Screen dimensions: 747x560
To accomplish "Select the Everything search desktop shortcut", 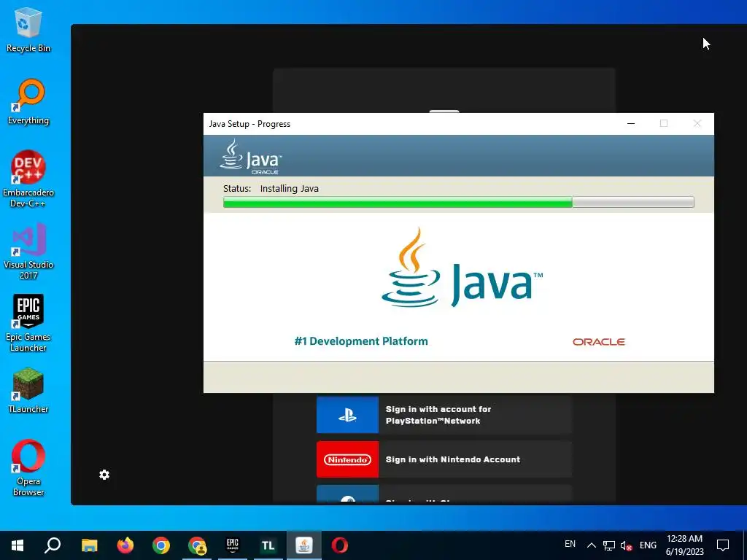I will (28, 102).
